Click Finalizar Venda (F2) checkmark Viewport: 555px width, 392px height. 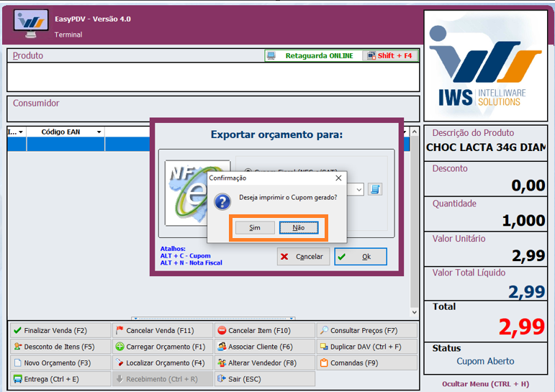click(18, 331)
